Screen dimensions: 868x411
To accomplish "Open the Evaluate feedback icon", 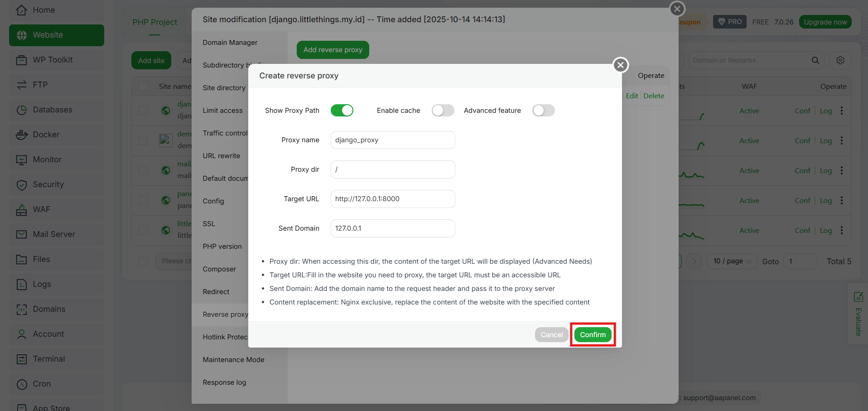I will click(x=858, y=297).
